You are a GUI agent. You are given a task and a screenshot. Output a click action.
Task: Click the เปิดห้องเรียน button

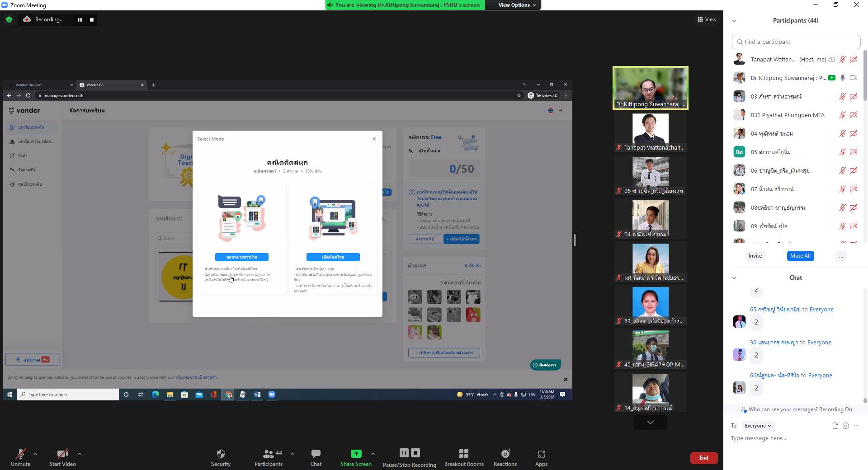pyautogui.click(x=333, y=257)
